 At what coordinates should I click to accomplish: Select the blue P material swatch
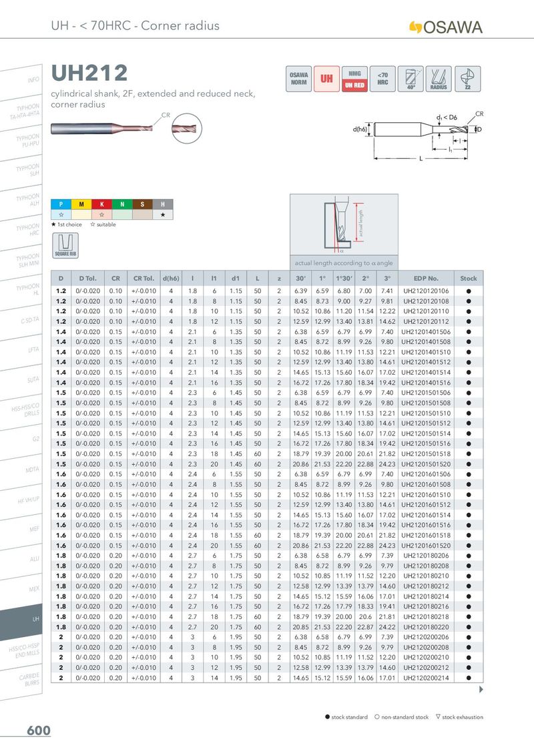click(x=61, y=204)
